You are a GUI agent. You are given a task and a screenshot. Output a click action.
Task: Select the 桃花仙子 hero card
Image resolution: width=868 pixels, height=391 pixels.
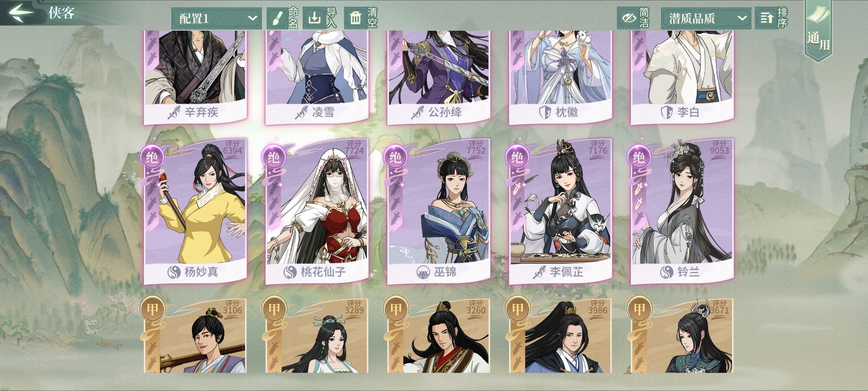[317, 211]
